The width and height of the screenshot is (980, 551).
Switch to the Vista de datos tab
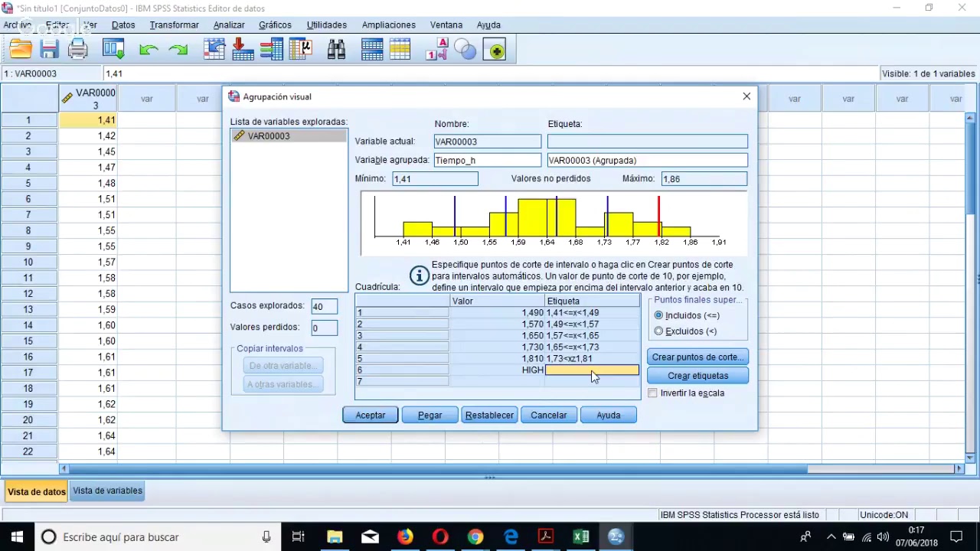[x=37, y=491]
